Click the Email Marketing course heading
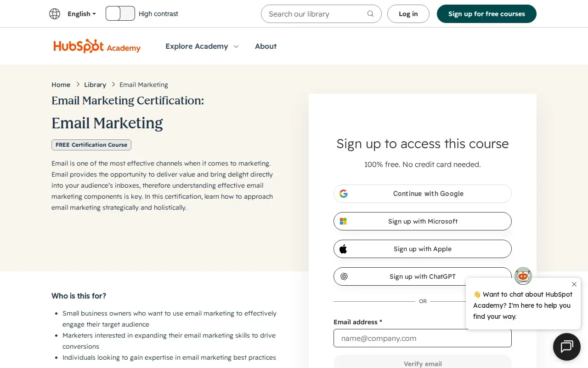 tap(107, 123)
